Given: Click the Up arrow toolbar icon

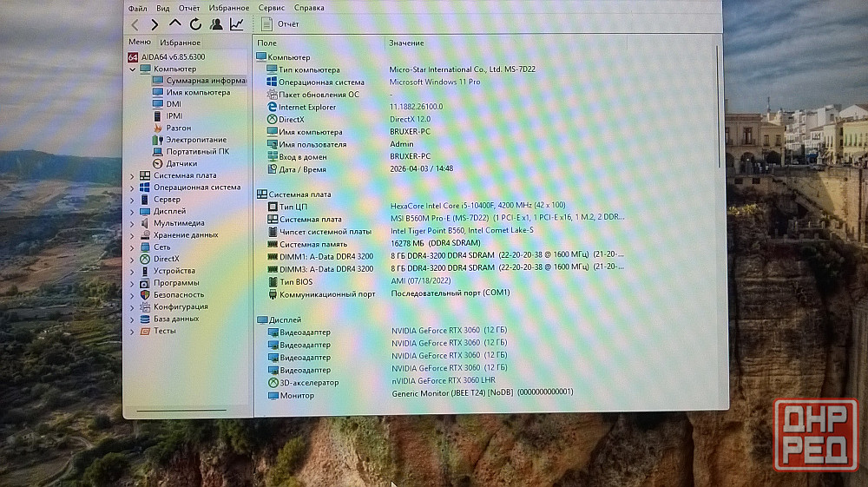Looking at the screenshot, I should (x=175, y=24).
